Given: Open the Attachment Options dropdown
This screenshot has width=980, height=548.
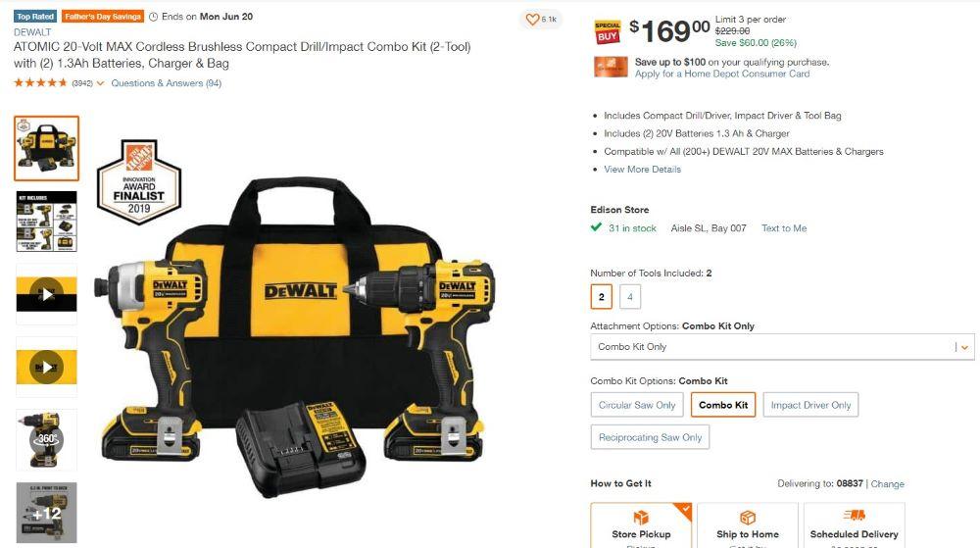Looking at the screenshot, I should (782, 347).
